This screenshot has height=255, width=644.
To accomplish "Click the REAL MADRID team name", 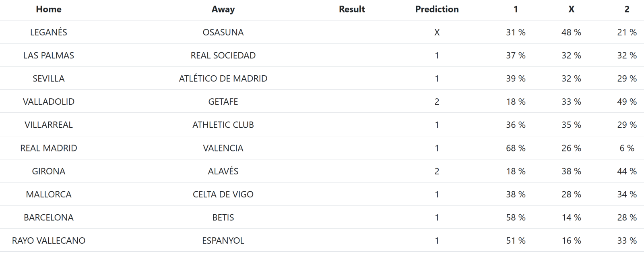I will pyautogui.click(x=49, y=148).
